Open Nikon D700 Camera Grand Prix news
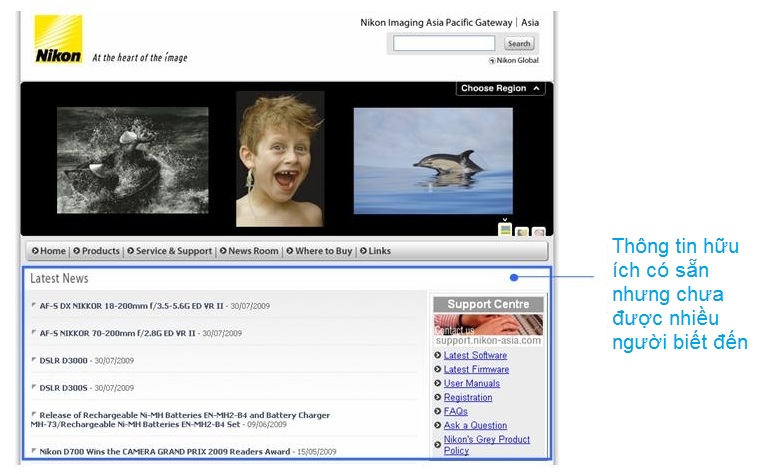 [x=165, y=451]
